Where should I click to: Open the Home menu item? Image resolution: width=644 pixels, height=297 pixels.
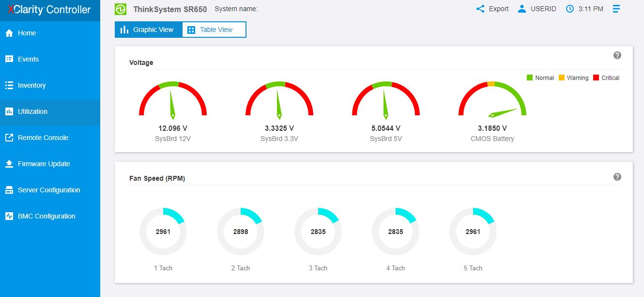pos(50,33)
